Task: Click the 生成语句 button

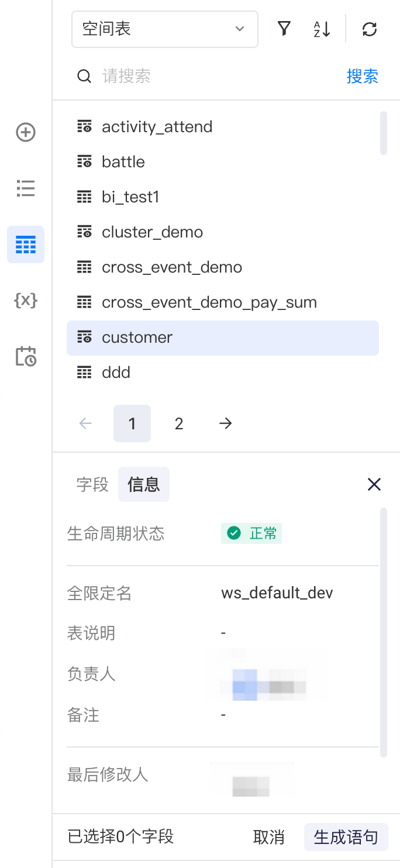Action: click(346, 837)
